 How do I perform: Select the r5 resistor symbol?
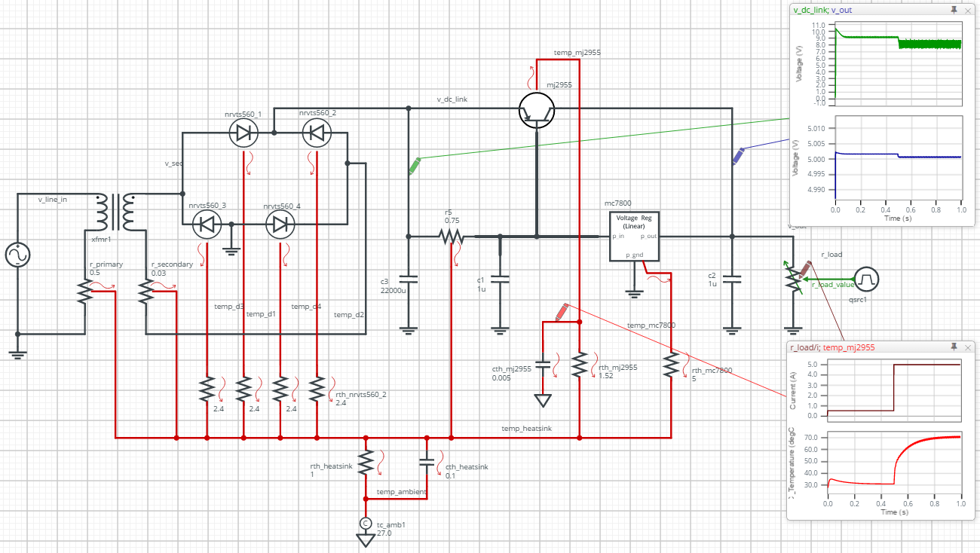coord(452,237)
